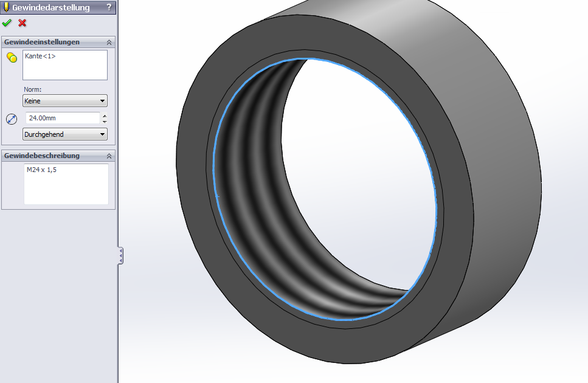Open the Norm dropdown showing Keine
The height and width of the screenshot is (383, 588).
pyautogui.click(x=65, y=101)
